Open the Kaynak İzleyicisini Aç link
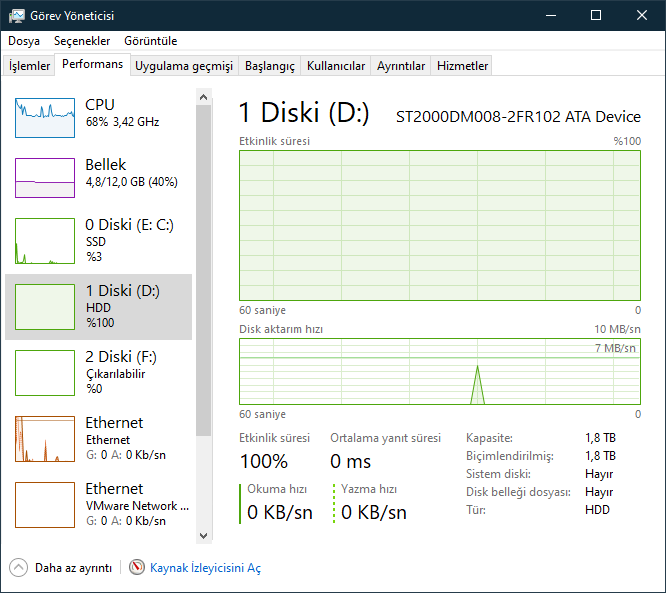The image size is (666, 593). [x=205, y=568]
